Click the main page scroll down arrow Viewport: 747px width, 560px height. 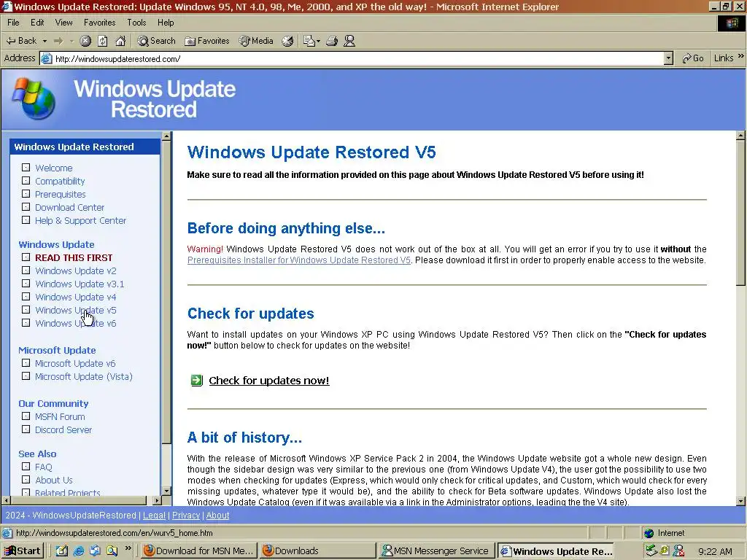click(x=741, y=501)
